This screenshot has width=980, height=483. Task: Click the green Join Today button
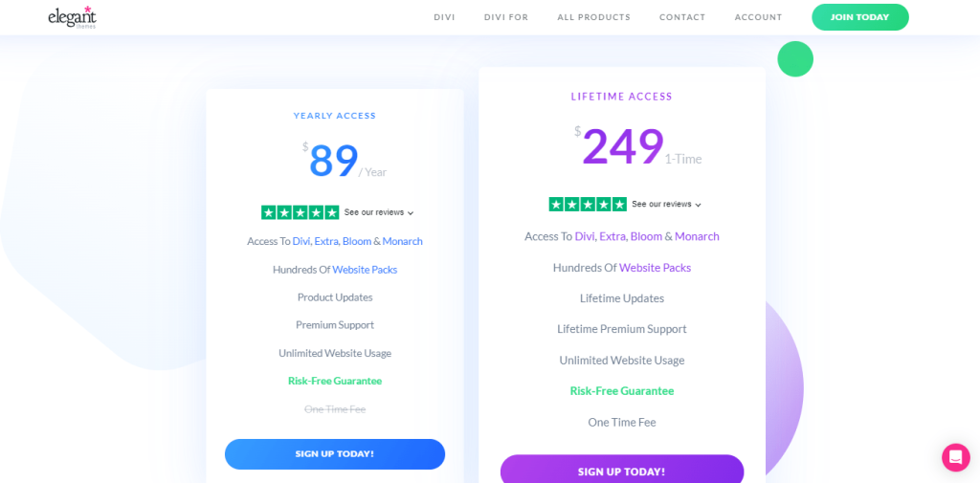click(x=860, y=17)
